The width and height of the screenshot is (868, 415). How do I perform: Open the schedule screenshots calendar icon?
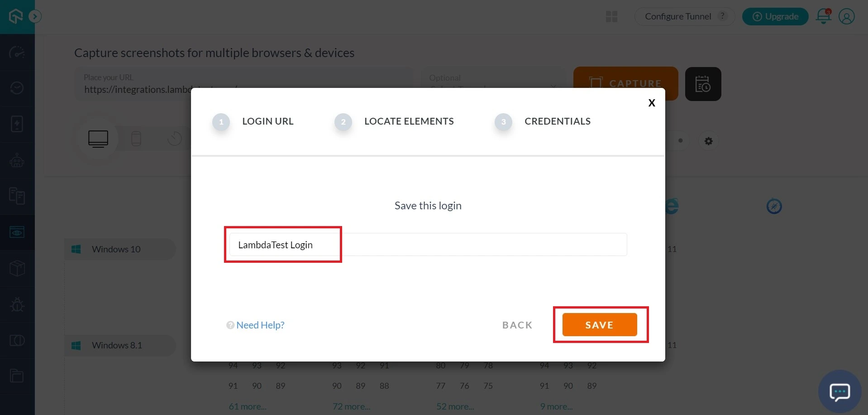tap(703, 84)
